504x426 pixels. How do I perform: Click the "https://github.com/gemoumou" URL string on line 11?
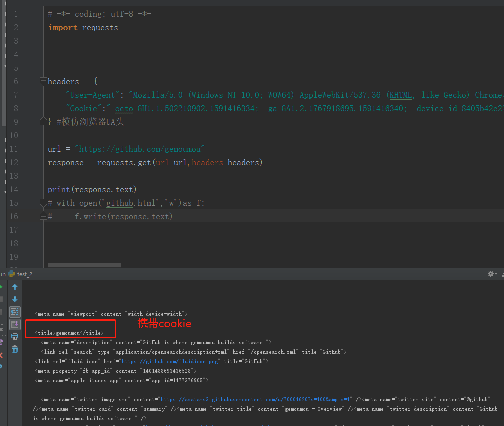140,149
